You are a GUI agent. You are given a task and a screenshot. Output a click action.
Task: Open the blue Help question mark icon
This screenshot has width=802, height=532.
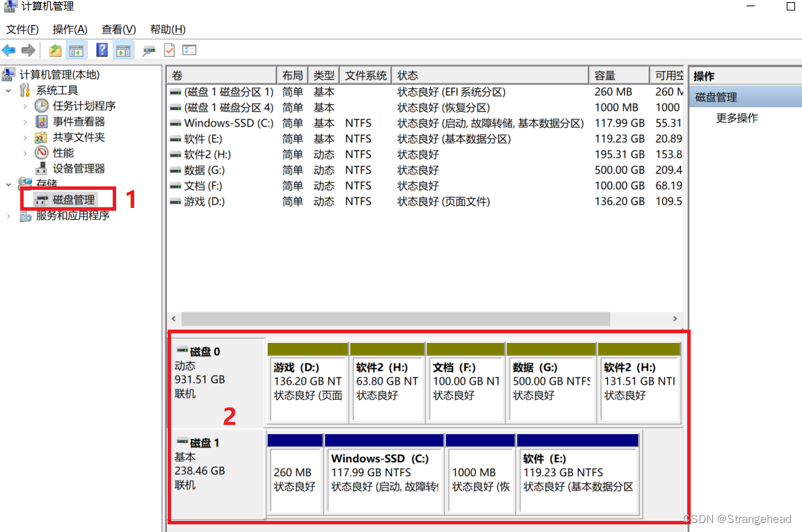[102, 50]
